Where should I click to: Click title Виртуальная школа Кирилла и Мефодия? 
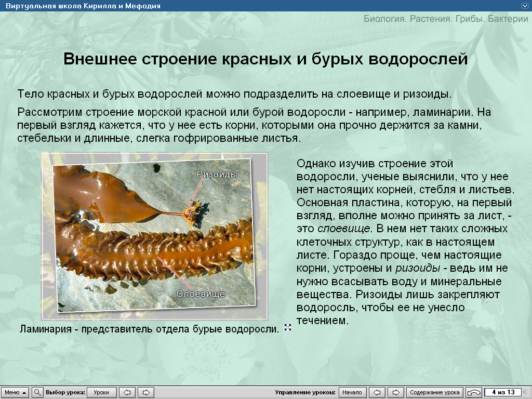click(x=83, y=6)
